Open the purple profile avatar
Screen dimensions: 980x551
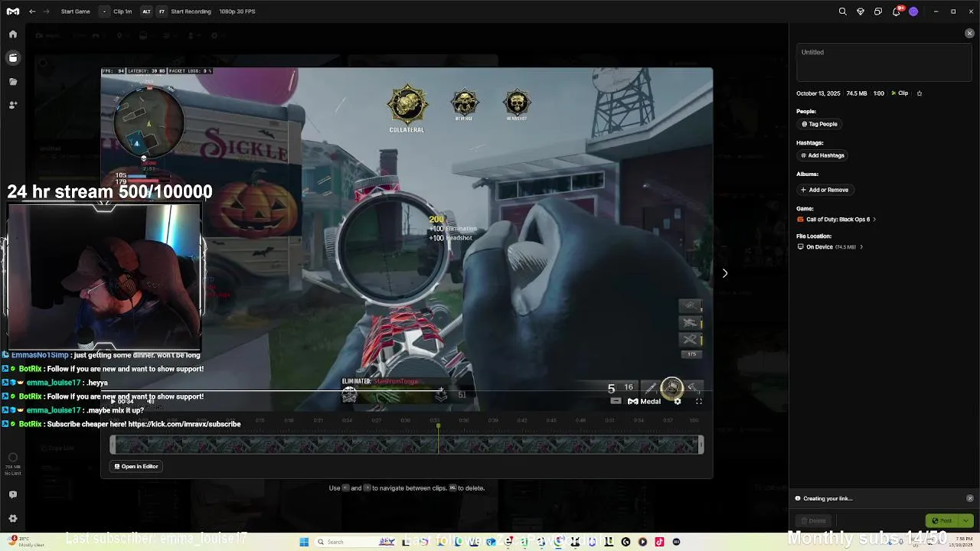913,11
